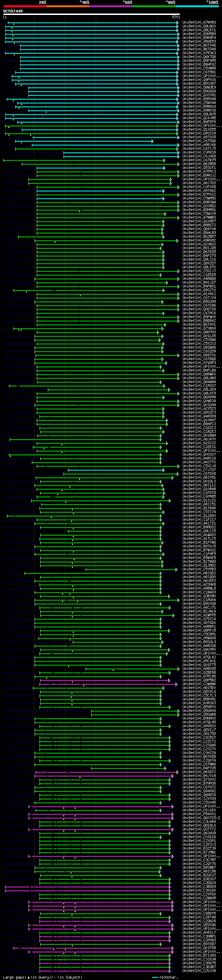Image resolution: width=222 pixels, height=980 pixels.
Task: Select hit UniRef100_Q3TTT2
Action: click(x=199, y=829)
